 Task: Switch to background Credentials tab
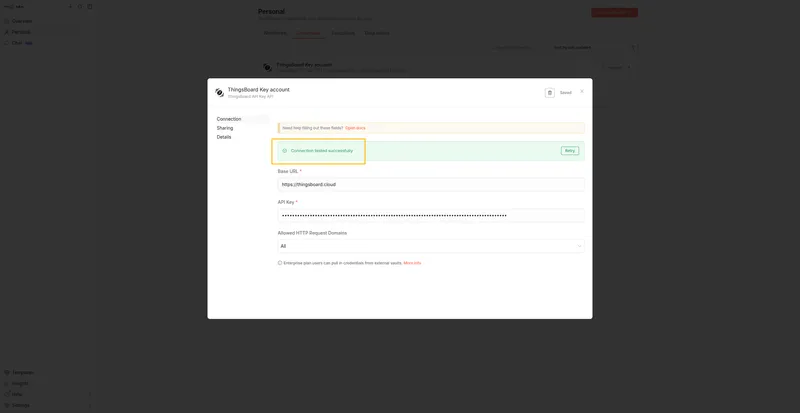point(308,33)
